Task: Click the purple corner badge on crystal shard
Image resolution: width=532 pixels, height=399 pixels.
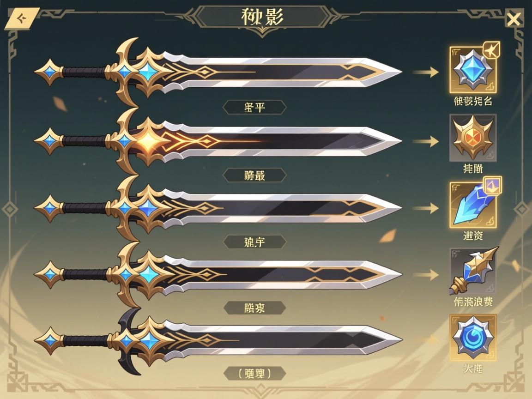Action: (x=492, y=185)
